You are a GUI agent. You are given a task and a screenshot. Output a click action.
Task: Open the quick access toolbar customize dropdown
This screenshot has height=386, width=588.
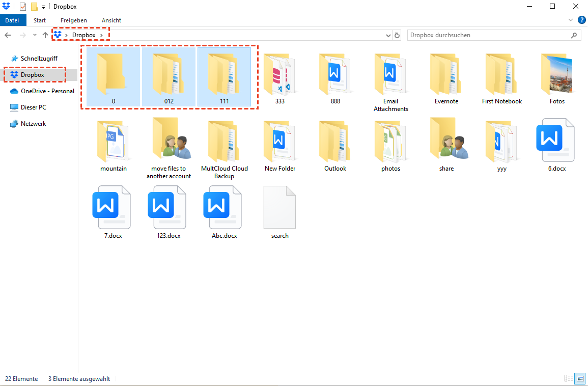[43, 7]
